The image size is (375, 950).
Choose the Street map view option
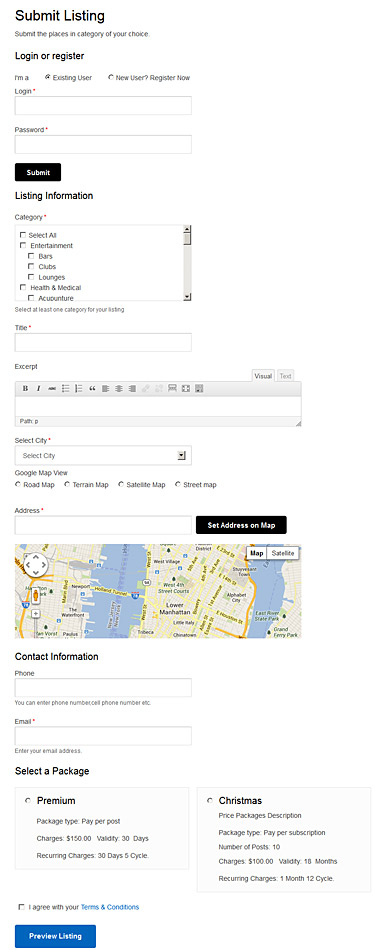click(x=178, y=484)
